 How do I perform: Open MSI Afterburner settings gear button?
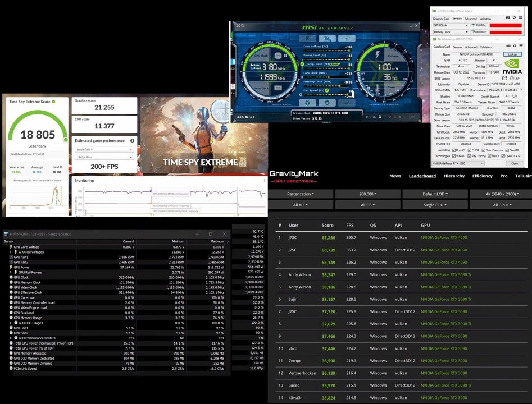pos(308,103)
